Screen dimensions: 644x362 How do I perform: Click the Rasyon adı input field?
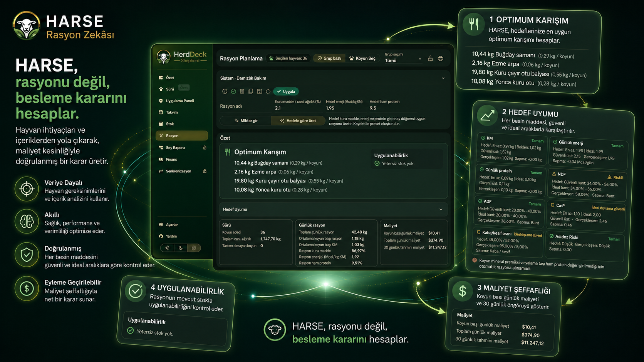245,106
